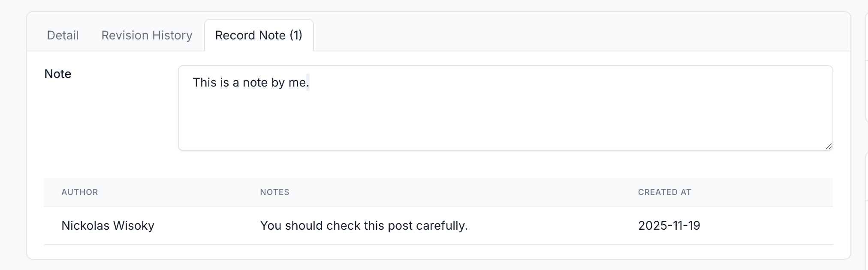Image resolution: width=868 pixels, height=270 pixels.
Task: Click the resize grip of Note textarea
Action: tap(829, 146)
